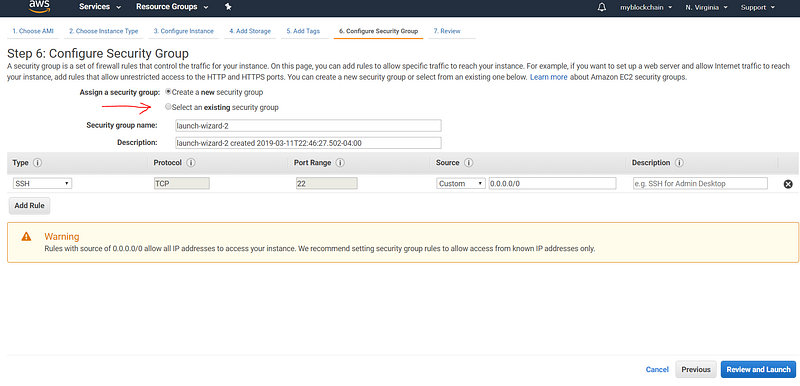Viewport: 800px width, 386px height.
Task: Click the info icon next to Protocol
Action: click(x=191, y=163)
